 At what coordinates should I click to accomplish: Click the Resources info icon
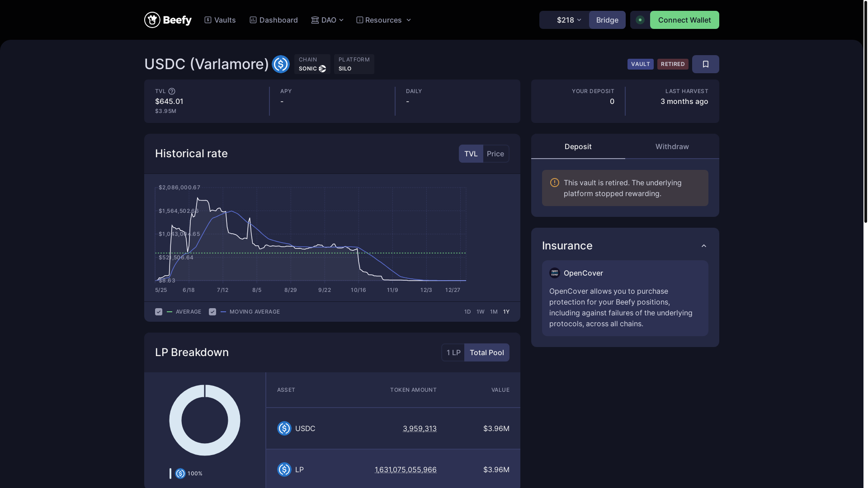360,20
